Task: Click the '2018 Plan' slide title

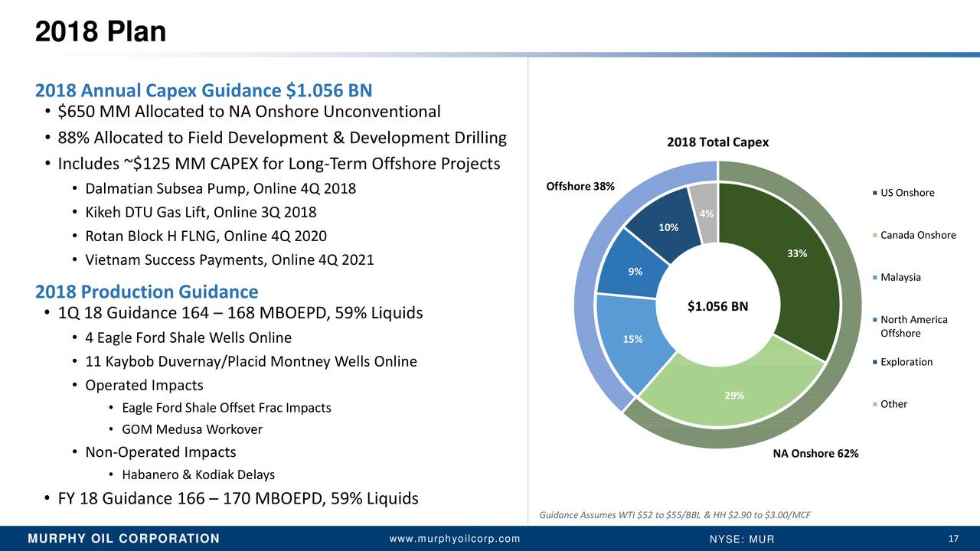Action: pyautogui.click(x=100, y=31)
